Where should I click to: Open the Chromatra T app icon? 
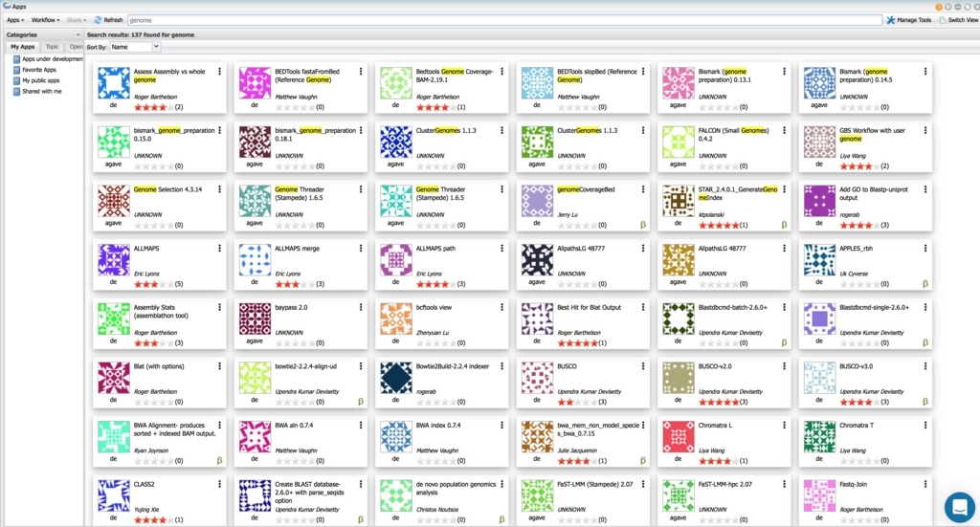pos(819,436)
